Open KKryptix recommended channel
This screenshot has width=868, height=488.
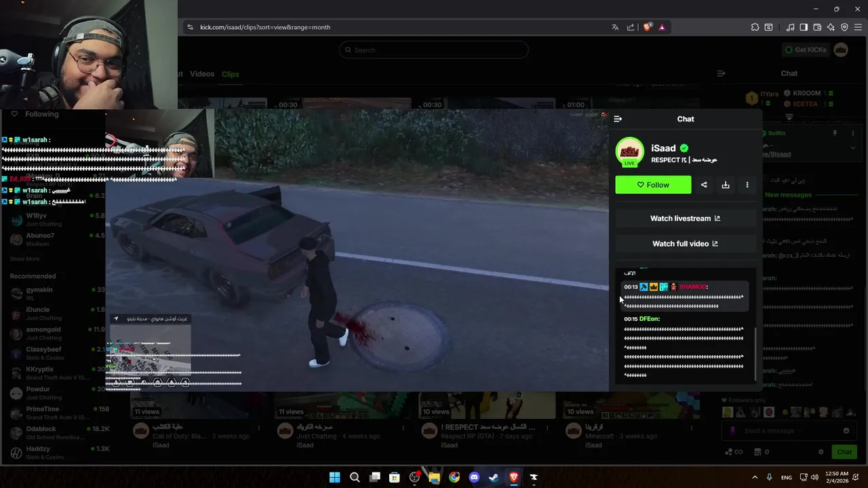[57, 373]
